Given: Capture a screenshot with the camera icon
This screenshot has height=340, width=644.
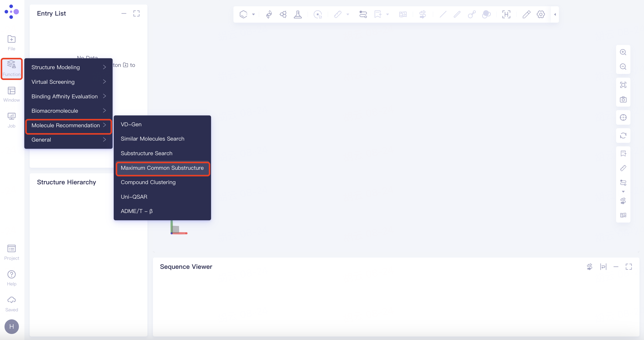Looking at the screenshot, I should (x=623, y=99).
